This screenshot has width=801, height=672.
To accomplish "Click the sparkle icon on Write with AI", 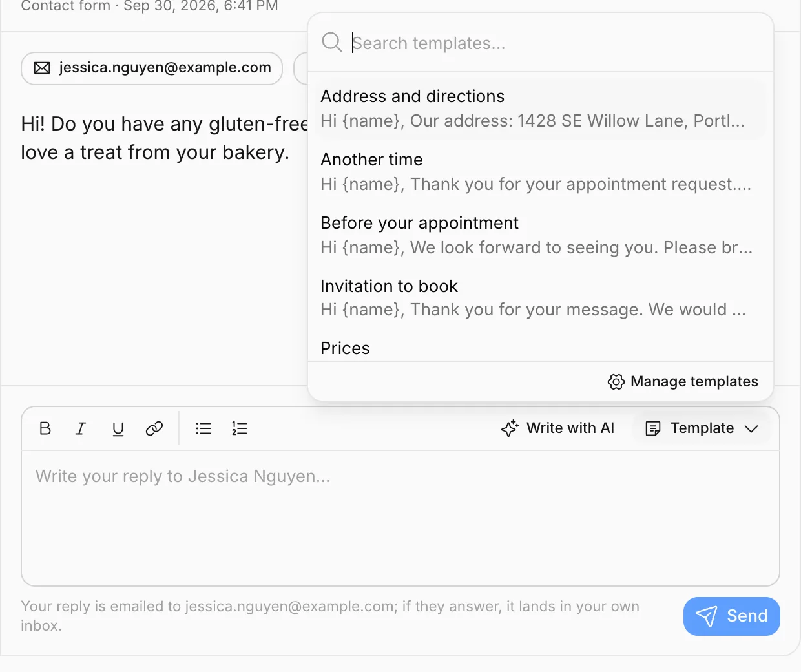I will [x=510, y=428].
